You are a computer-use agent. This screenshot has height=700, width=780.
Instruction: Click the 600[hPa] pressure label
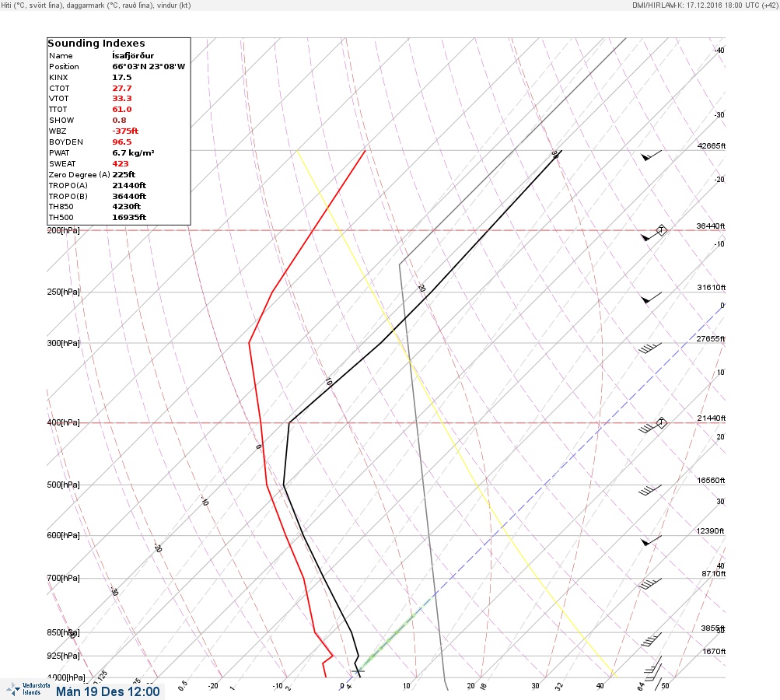[63, 535]
